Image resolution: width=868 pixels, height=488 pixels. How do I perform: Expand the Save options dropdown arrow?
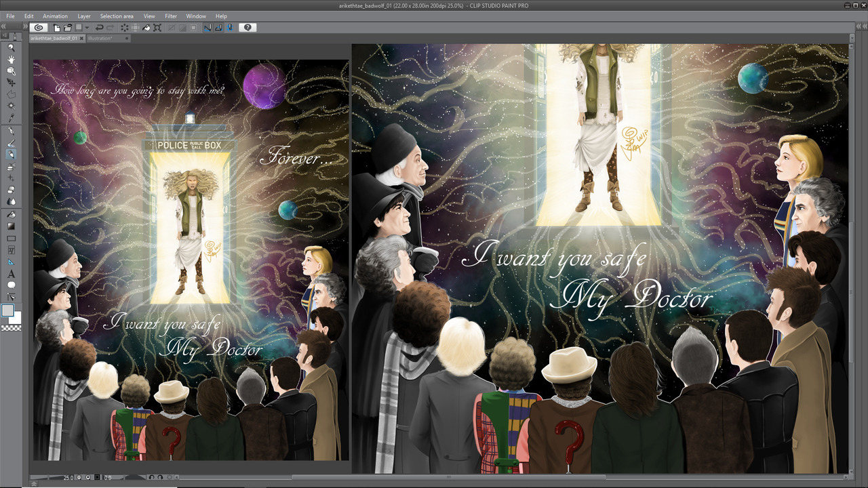pyautogui.click(x=87, y=28)
